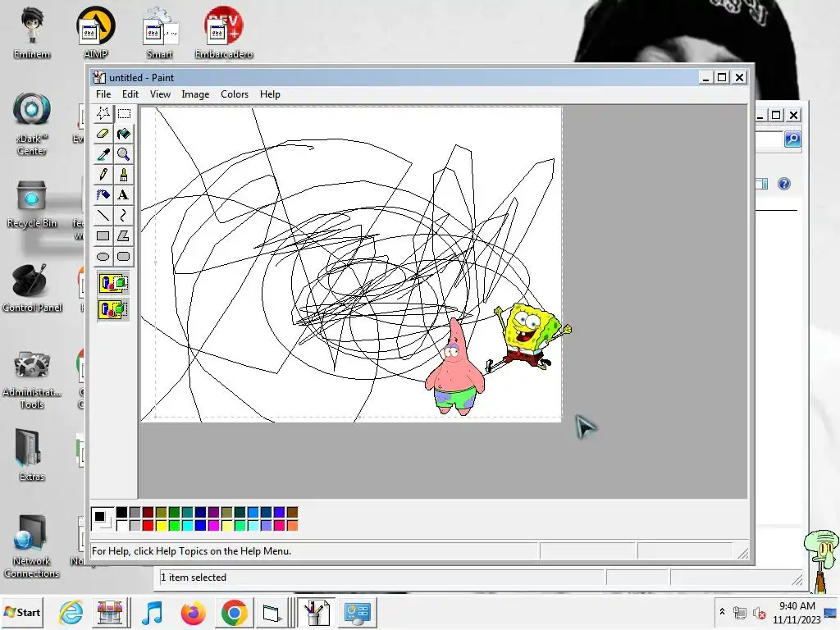
Task: Pick the eyedropper Pick Color tool
Action: 103,154
